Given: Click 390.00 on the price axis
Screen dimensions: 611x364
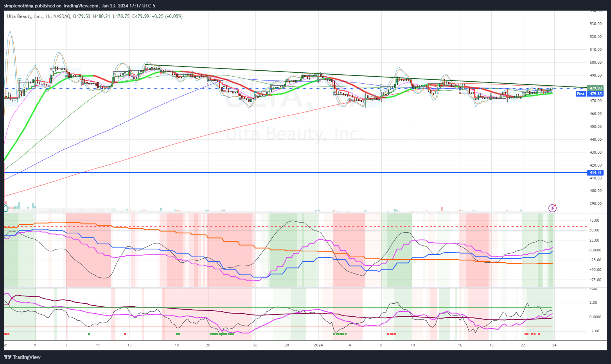Looking at the screenshot, I should [596, 204].
